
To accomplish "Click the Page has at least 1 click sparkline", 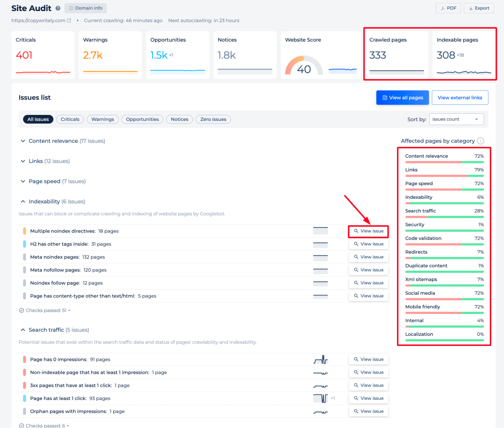I will pos(320,399).
